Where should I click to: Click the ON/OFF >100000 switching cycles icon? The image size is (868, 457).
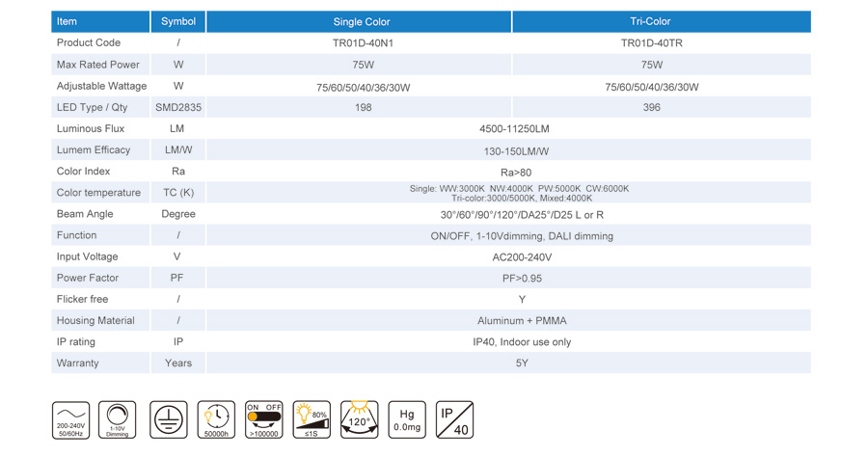click(x=263, y=420)
